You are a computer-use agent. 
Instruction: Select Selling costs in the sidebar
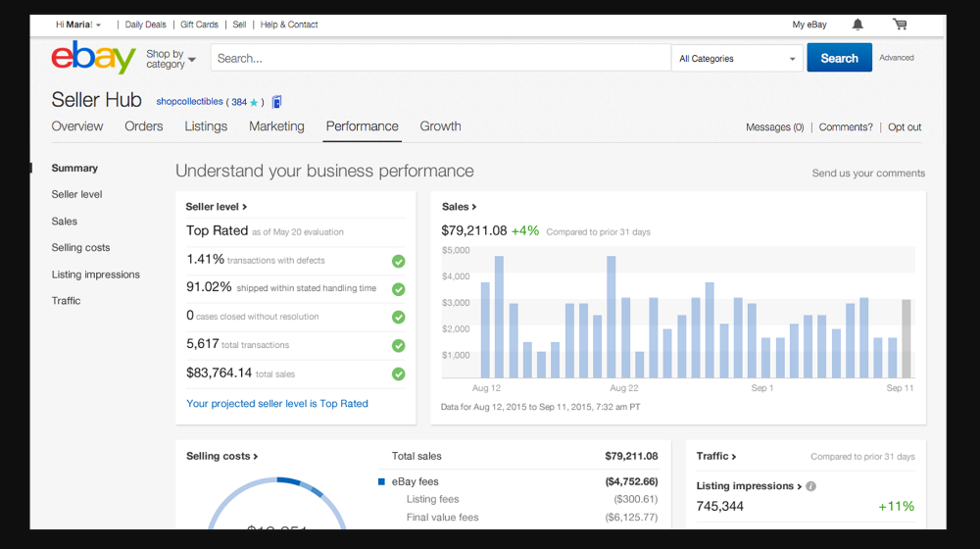point(80,248)
